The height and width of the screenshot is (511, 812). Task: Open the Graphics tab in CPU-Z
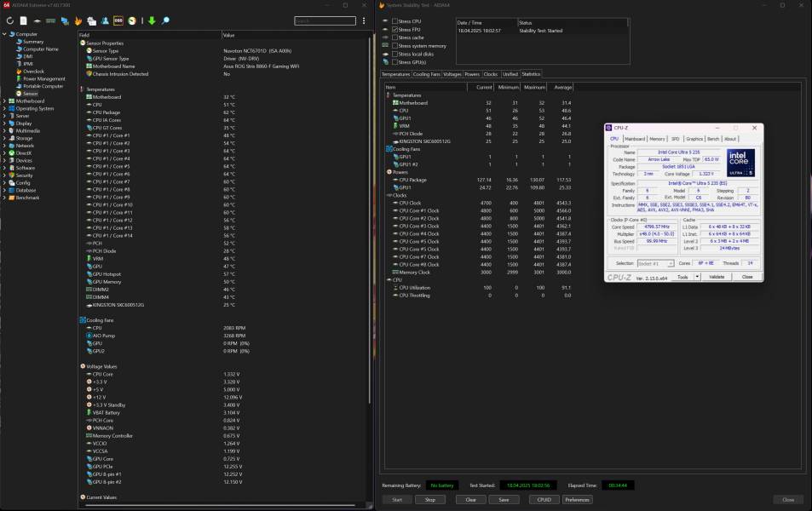click(694, 139)
